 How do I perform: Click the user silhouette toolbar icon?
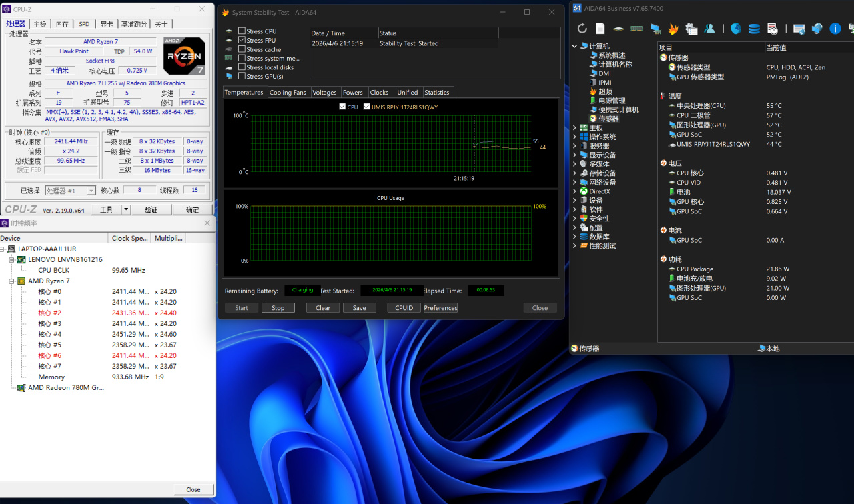710,29
